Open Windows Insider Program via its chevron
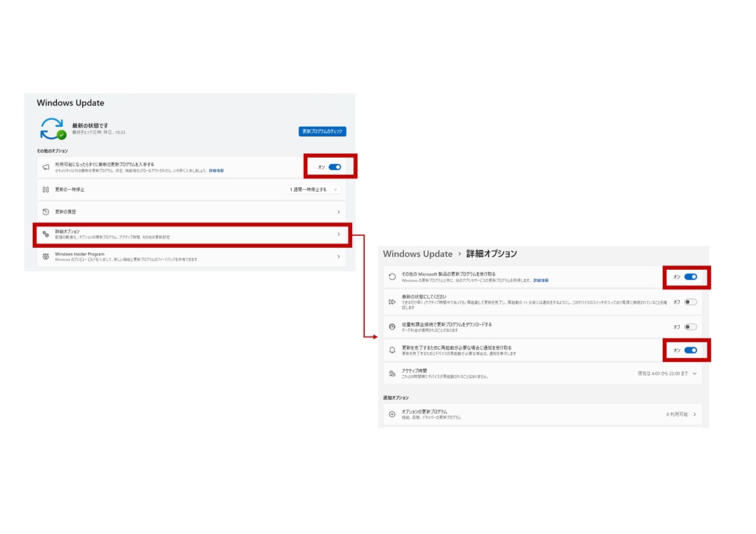Viewport: 756px width, 534px height. pyautogui.click(x=338, y=257)
